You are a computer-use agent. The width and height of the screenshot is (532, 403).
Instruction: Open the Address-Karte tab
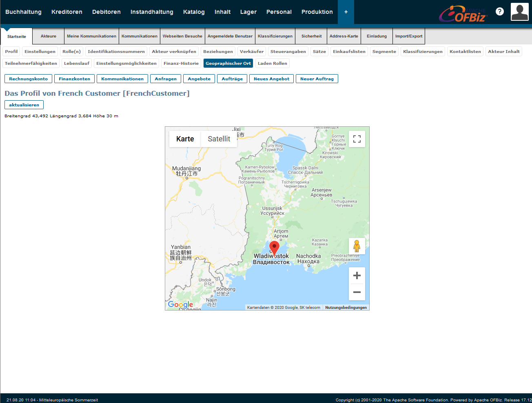pyautogui.click(x=344, y=36)
